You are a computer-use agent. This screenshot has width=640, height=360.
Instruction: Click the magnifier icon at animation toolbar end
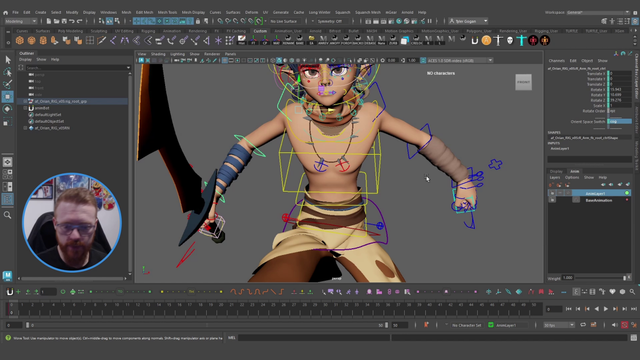click(632, 292)
